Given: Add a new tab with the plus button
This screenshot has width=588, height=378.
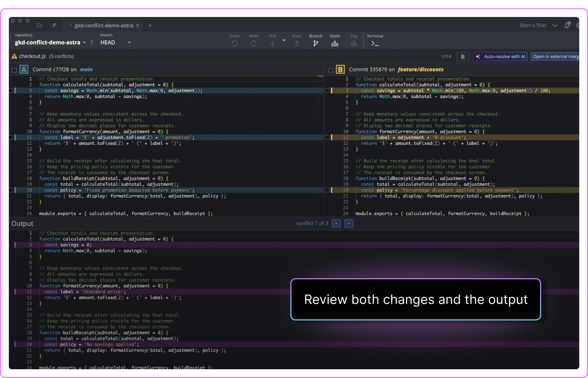Looking at the screenshot, I should [x=150, y=25].
